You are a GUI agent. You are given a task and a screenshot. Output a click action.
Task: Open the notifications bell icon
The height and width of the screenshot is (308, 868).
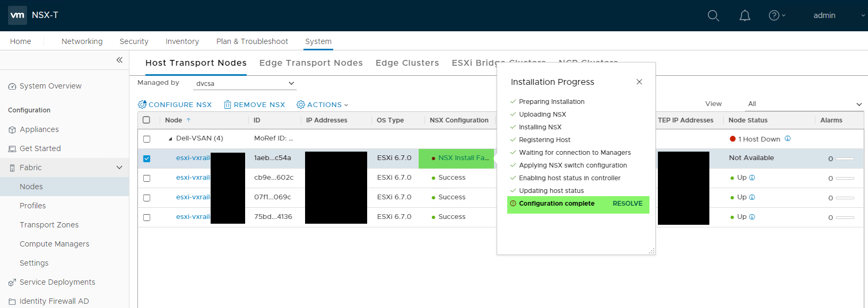745,15
